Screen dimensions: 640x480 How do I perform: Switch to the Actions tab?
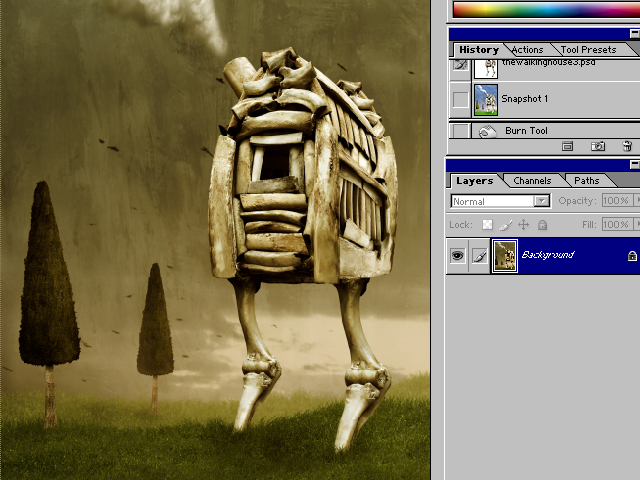click(x=527, y=50)
